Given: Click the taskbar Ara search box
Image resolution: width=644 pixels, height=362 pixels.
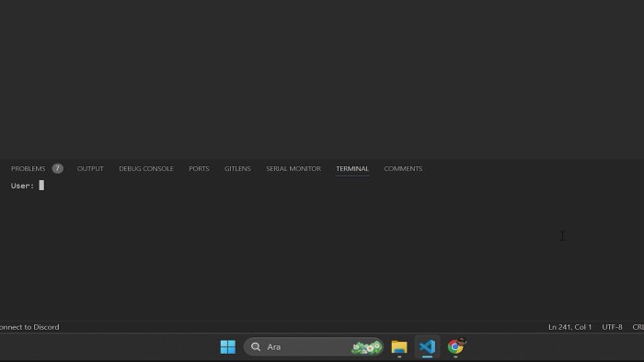Looking at the screenshot, I should [314, 346].
